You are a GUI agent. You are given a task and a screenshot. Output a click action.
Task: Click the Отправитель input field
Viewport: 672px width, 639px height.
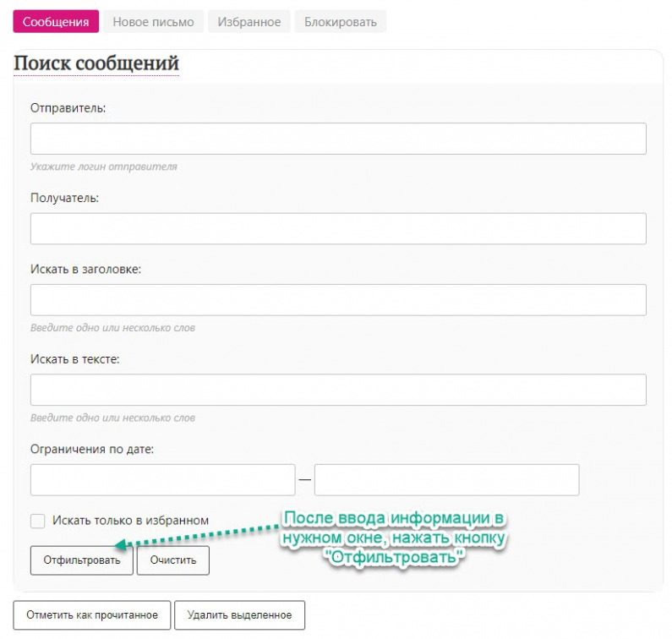tap(338, 139)
